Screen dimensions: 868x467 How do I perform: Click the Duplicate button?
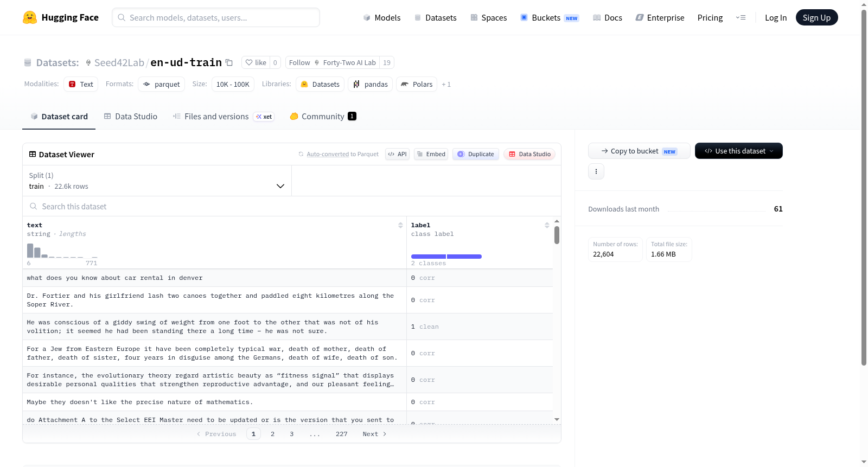476,154
